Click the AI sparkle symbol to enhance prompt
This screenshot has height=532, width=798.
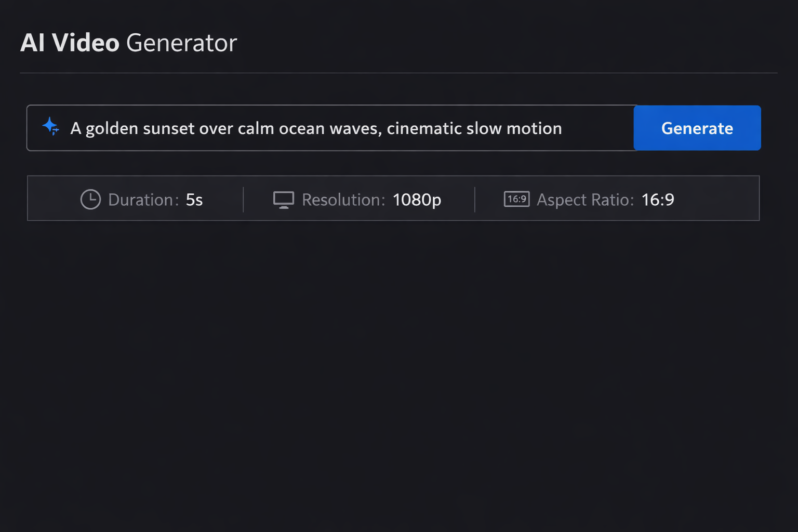coord(50,127)
